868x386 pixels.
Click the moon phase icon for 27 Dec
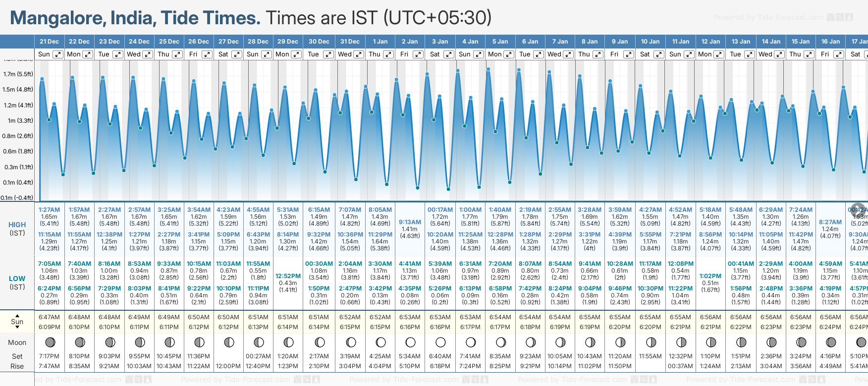coord(229,342)
